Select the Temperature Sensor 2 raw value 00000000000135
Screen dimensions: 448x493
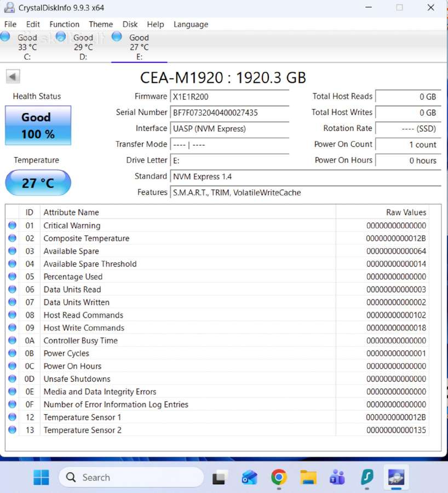(x=396, y=430)
